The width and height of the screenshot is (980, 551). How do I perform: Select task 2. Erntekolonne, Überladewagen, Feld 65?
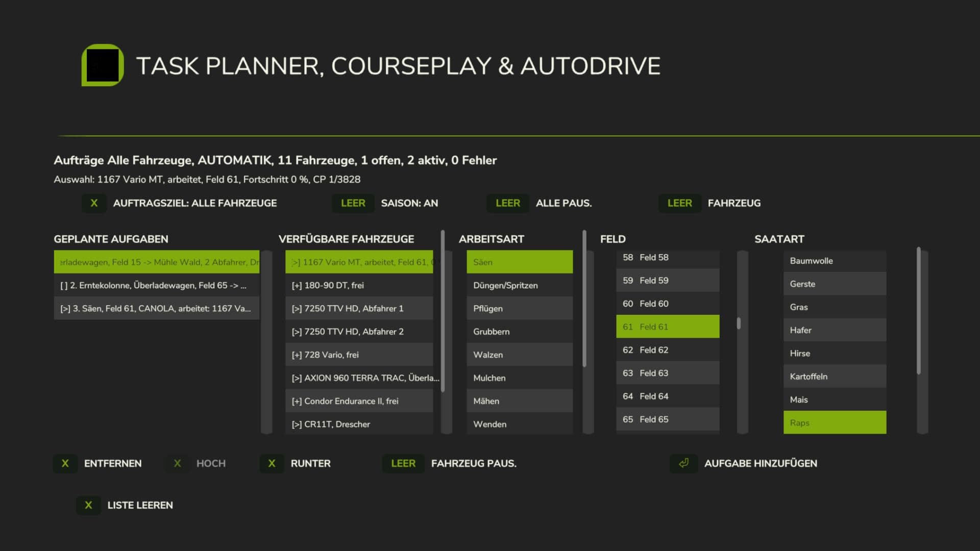157,285
